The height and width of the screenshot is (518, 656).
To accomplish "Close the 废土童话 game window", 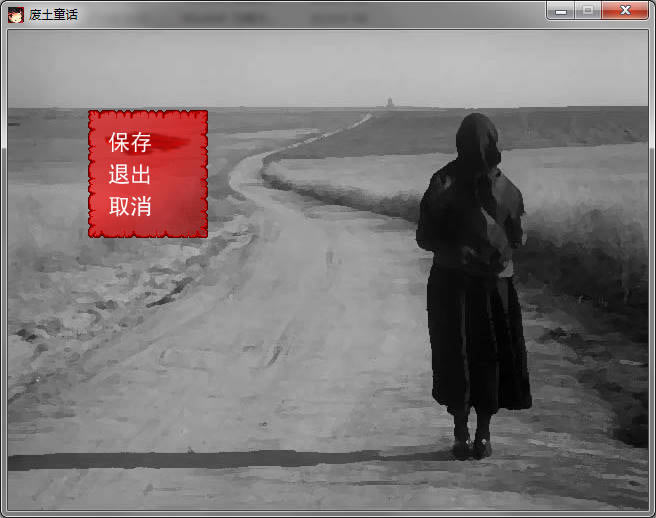I will [x=625, y=10].
